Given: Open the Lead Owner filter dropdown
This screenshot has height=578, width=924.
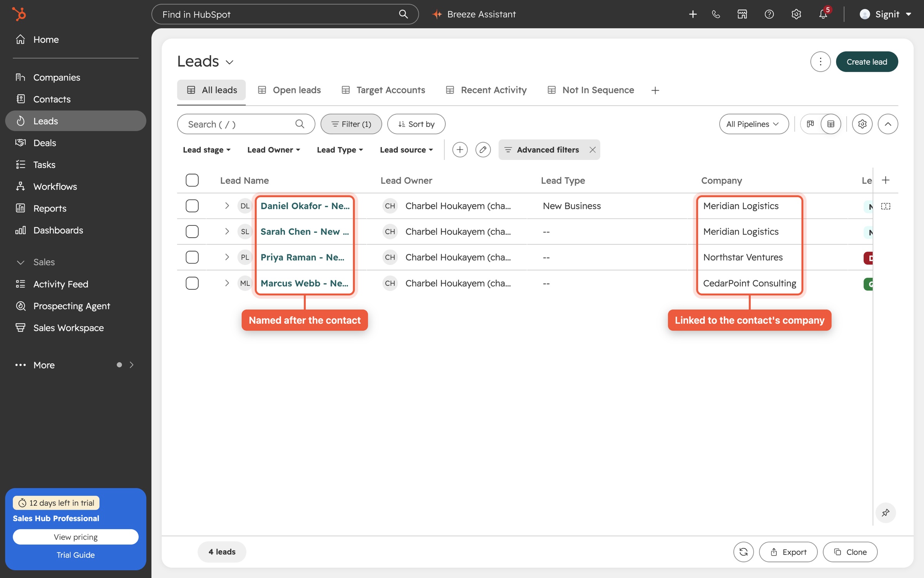Looking at the screenshot, I should pyautogui.click(x=274, y=150).
